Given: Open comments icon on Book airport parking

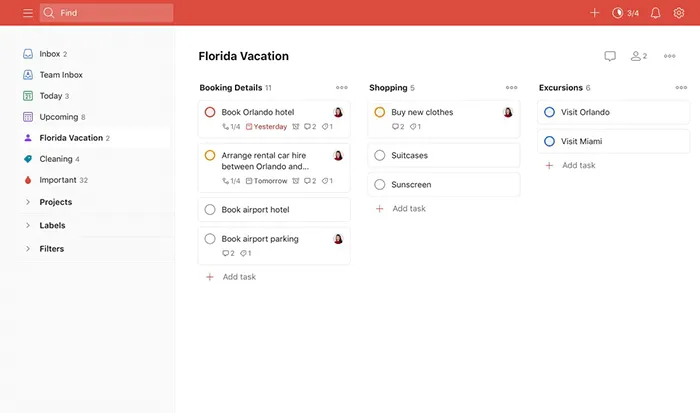Looking at the screenshot, I should point(228,253).
